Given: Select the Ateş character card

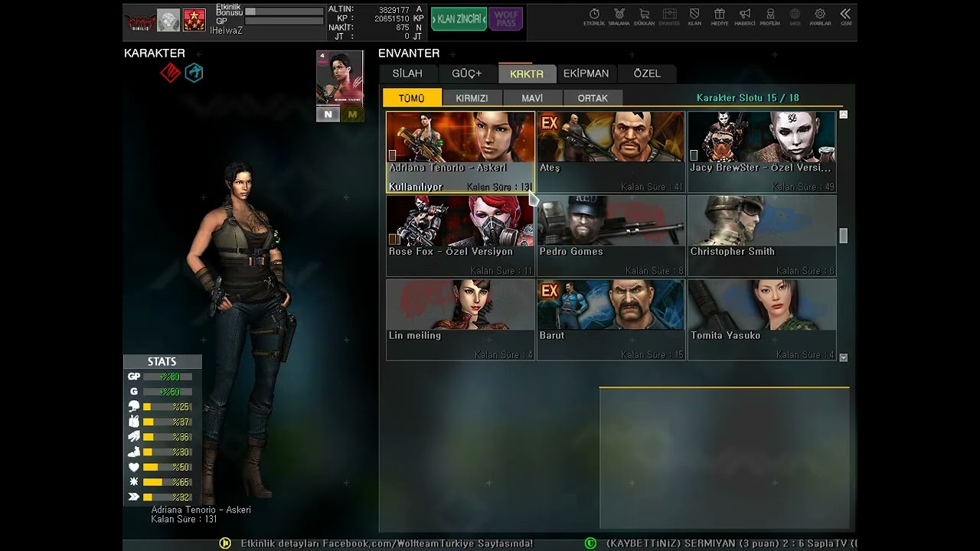Looking at the screenshot, I should (x=611, y=152).
